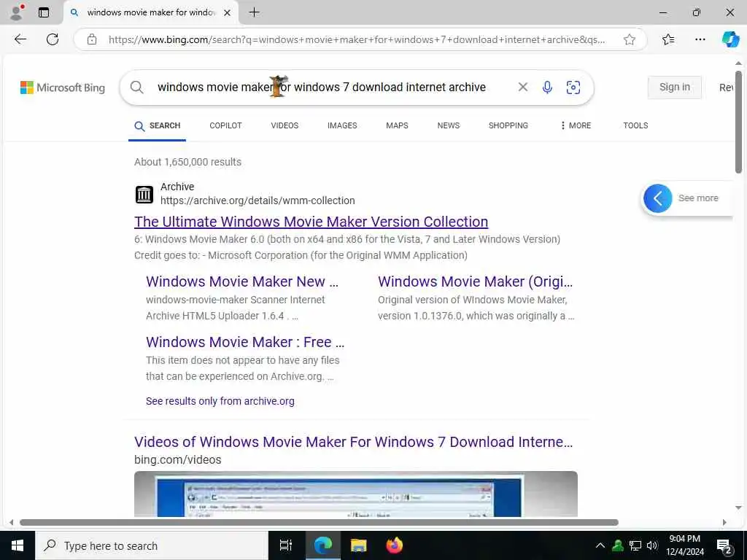
Task: Close the windows movie maker tab
Action: (x=228, y=13)
